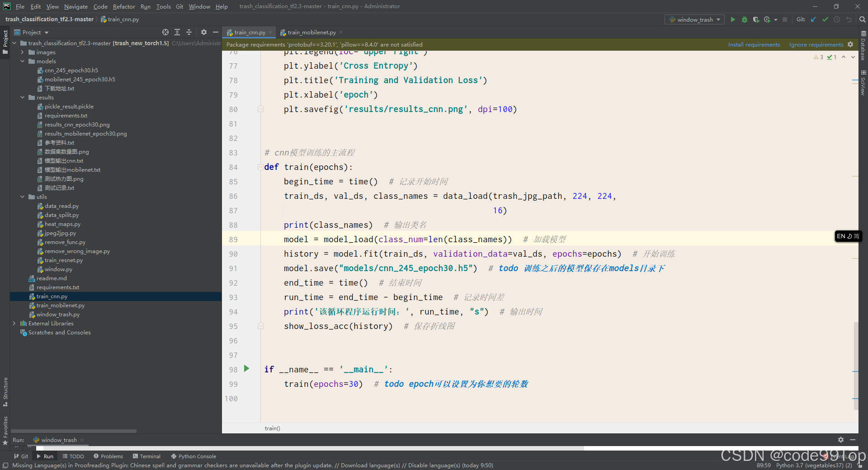The image size is (868, 470).
Task: Select train_cnn.py in project tree
Action: pos(52,296)
